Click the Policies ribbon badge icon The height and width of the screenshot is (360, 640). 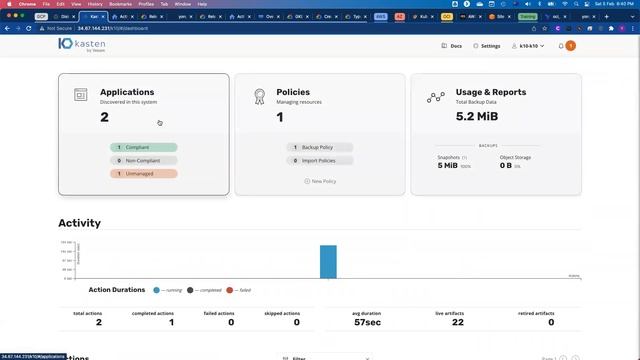(x=259, y=97)
